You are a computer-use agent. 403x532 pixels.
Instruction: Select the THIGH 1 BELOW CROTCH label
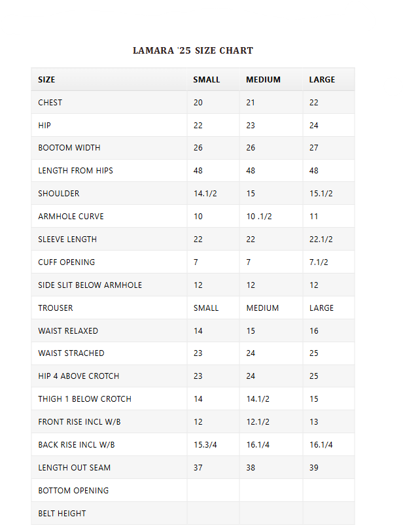(x=84, y=399)
